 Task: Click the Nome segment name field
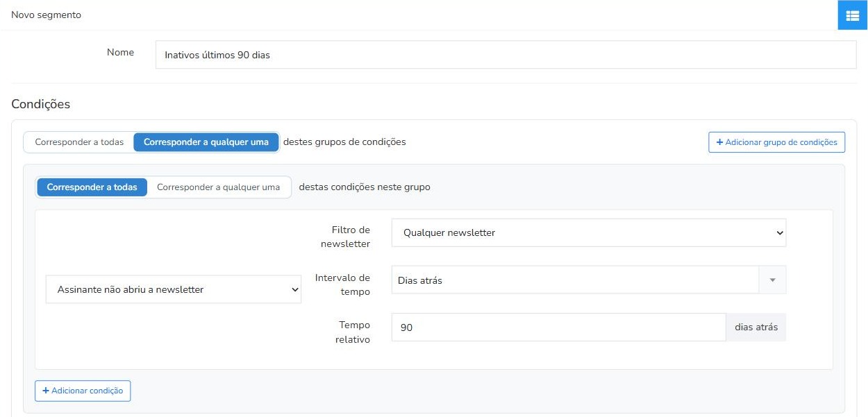[506, 55]
